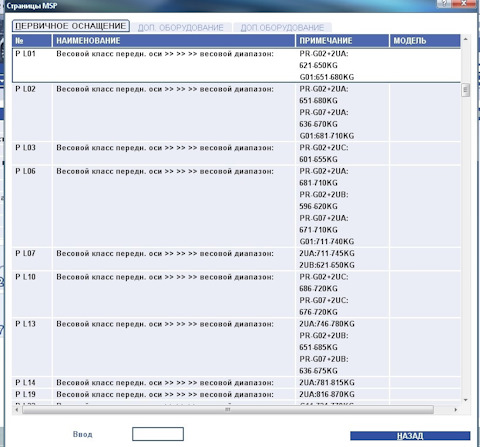Close the Страницы MSP window
Viewport: 480px width, 447px height.
464,3
